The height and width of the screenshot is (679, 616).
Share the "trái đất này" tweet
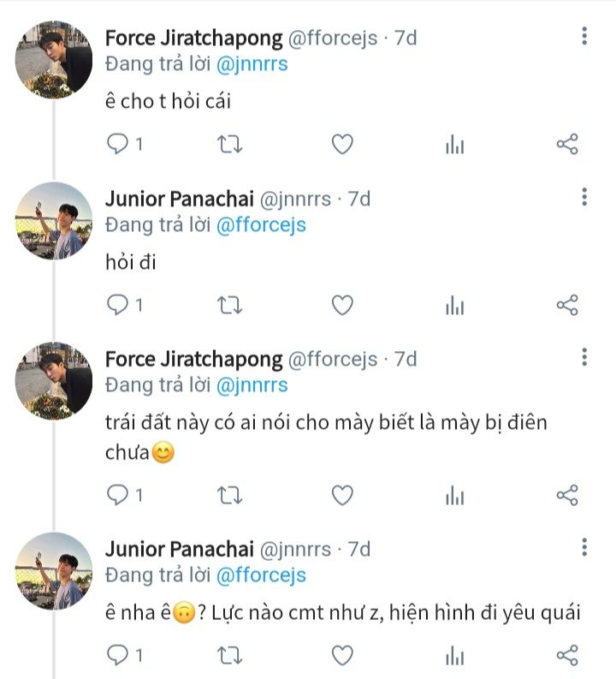click(567, 494)
